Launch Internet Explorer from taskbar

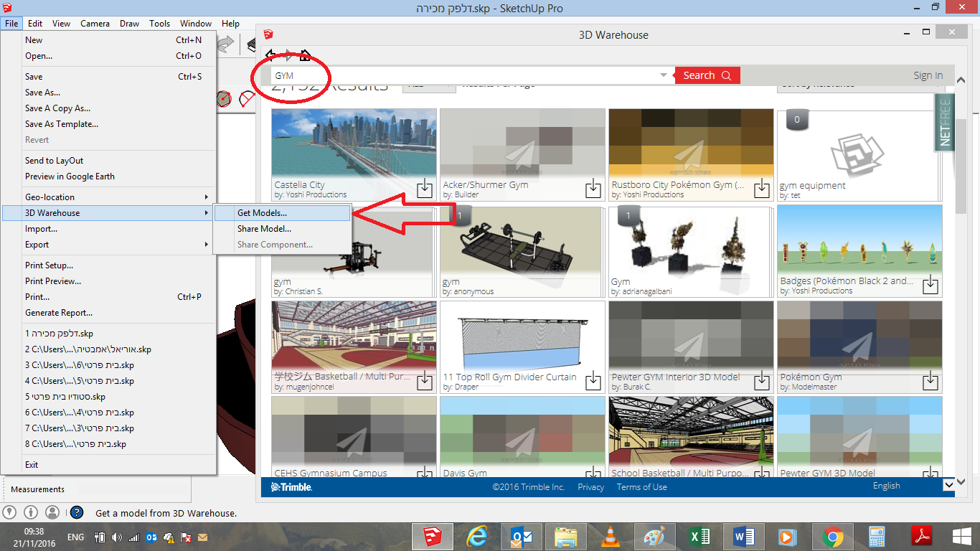[477, 537]
